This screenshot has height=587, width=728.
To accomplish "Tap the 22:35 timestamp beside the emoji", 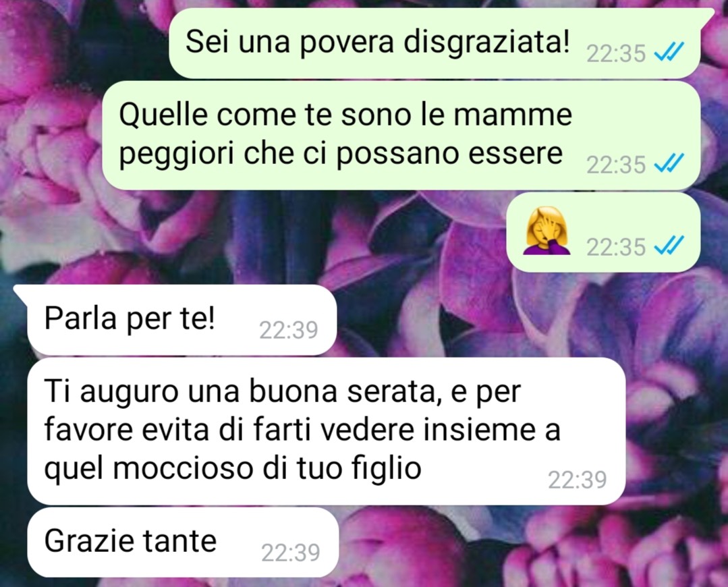I will 616,247.
